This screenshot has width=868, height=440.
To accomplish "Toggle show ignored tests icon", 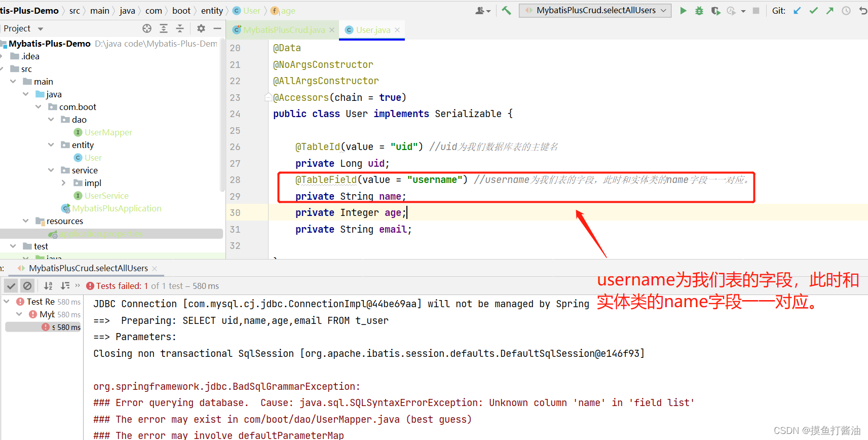I will pyautogui.click(x=27, y=286).
